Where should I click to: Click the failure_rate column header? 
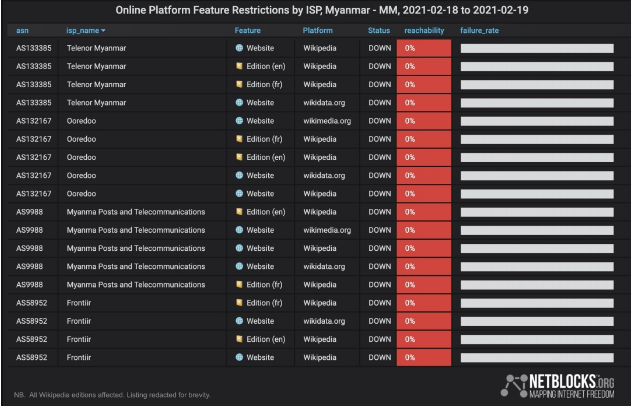tap(479, 31)
